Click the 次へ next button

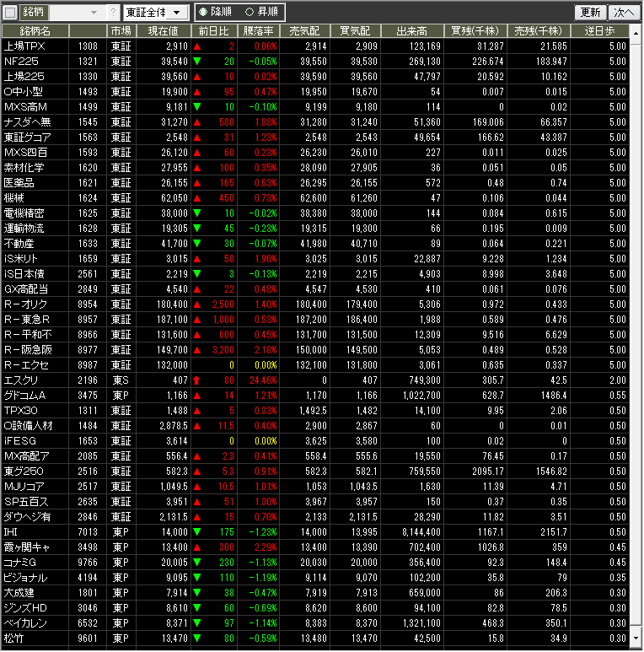(624, 13)
